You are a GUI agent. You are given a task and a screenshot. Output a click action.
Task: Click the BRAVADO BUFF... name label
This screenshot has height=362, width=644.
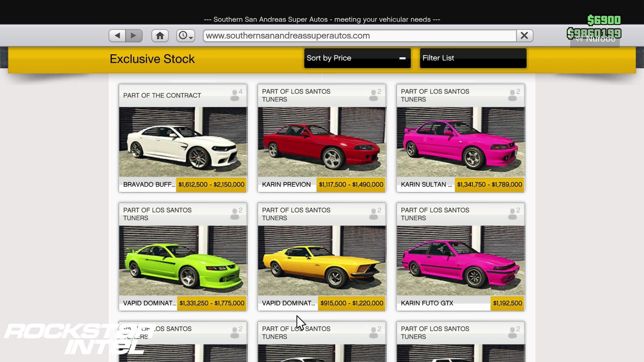tap(149, 184)
